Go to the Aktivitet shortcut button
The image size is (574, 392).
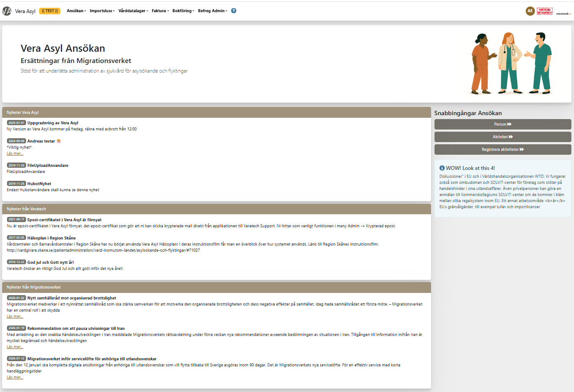(503, 137)
